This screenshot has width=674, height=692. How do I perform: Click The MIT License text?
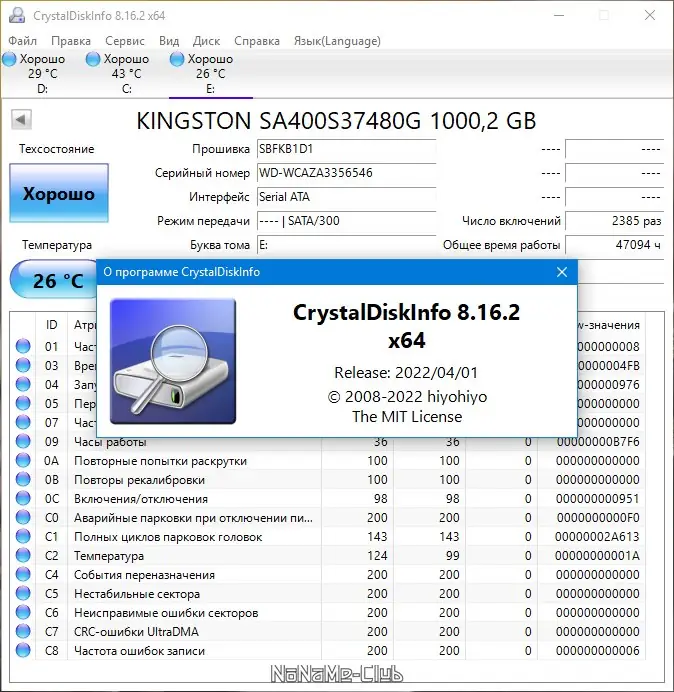point(407,416)
